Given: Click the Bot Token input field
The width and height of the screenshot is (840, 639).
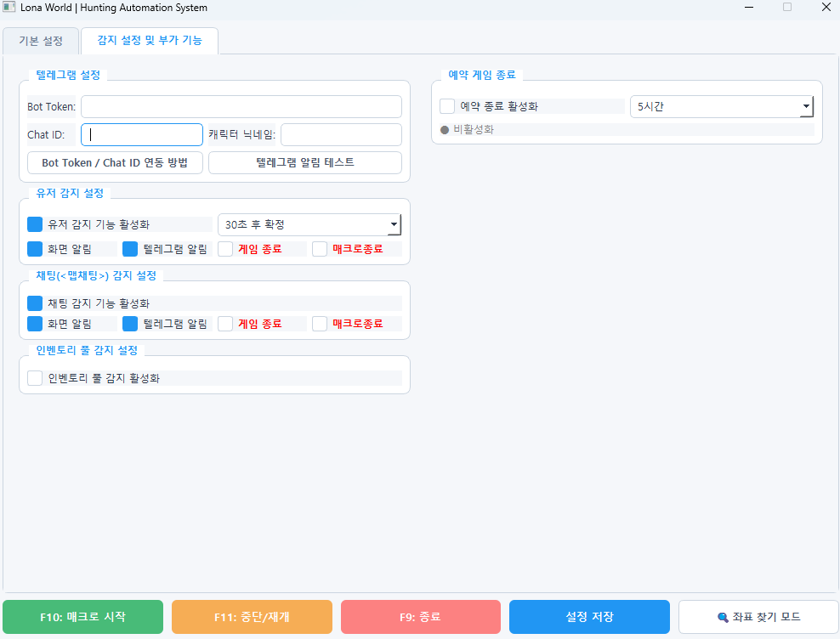Looking at the screenshot, I should 241,106.
